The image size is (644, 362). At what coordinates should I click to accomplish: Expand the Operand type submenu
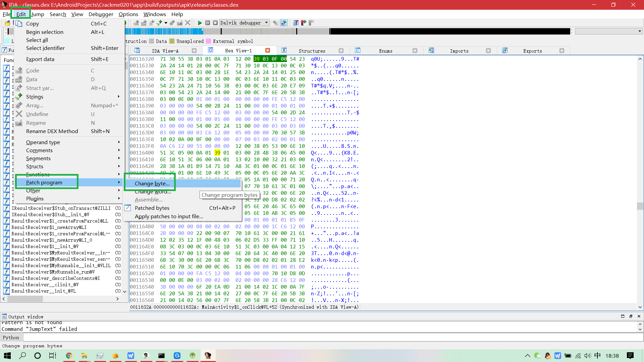tap(68, 142)
